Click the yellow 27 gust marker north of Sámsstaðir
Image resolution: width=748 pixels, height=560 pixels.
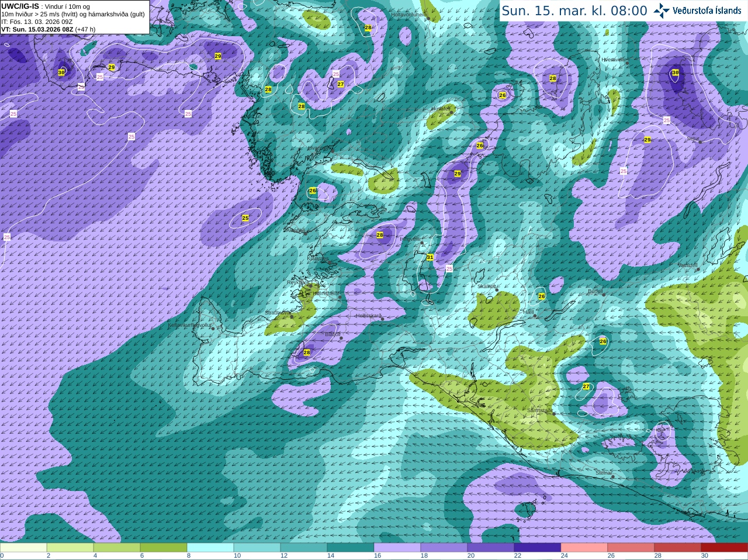pos(586,386)
